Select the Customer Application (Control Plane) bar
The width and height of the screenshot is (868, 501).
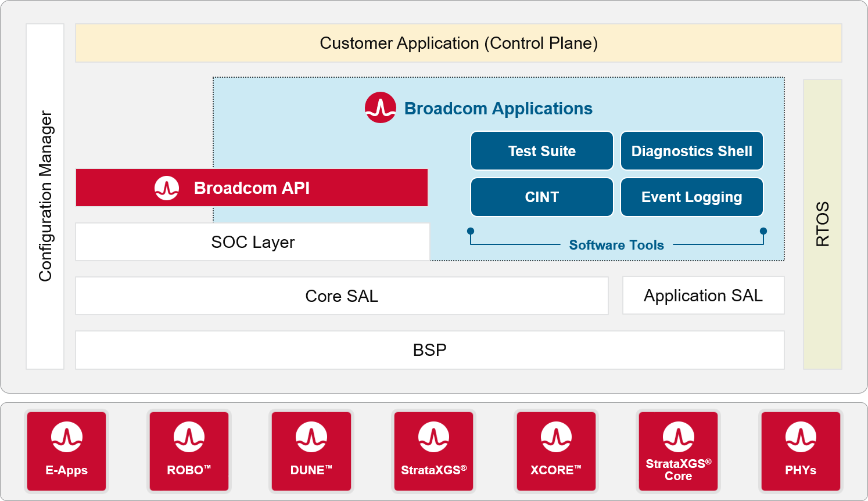click(458, 43)
